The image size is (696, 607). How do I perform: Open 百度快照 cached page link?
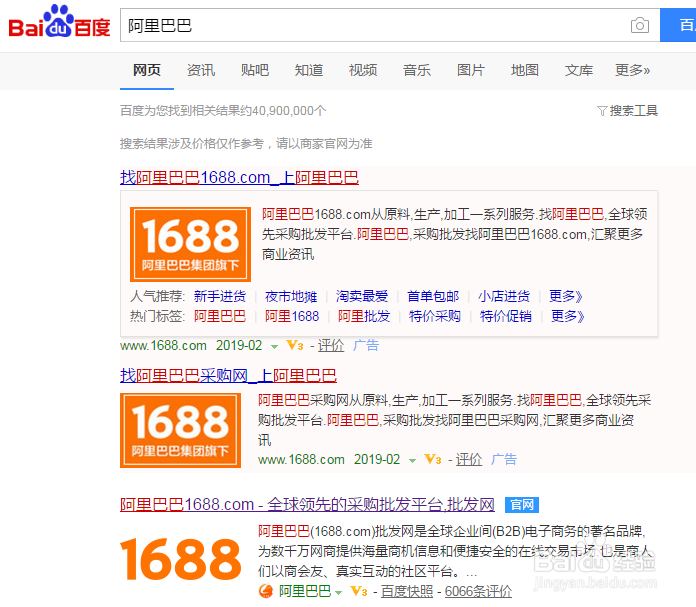click(x=407, y=591)
